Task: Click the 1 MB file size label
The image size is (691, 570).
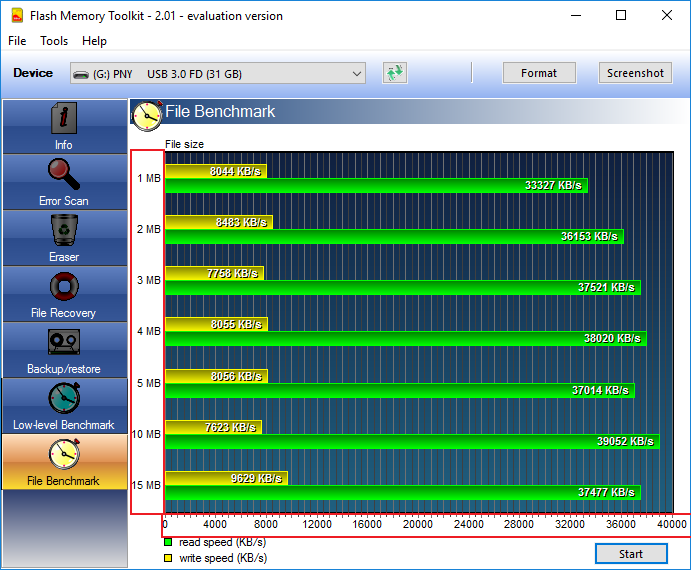Action: point(149,178)
